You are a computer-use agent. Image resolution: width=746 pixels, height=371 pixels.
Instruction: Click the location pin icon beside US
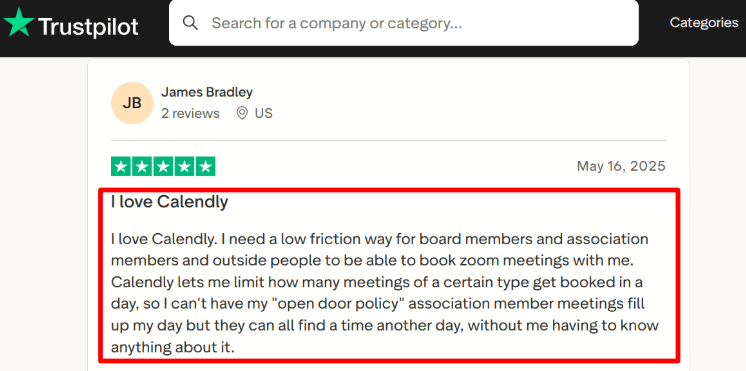coord(242,113)
